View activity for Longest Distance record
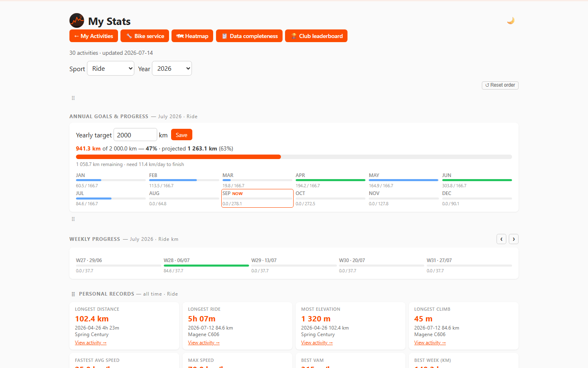This screenshot has width=588, height=368. coord(91,343)
